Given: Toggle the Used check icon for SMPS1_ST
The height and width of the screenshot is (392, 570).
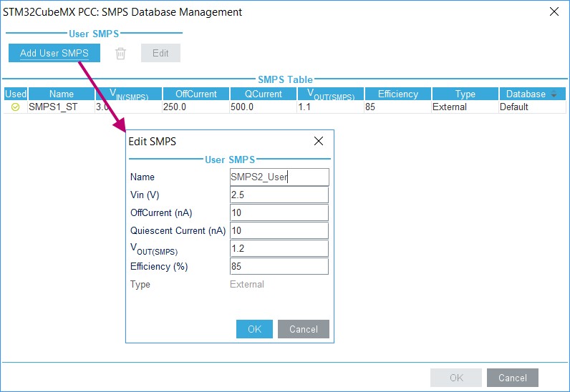Looking at the screenshot, I should 15,107.
